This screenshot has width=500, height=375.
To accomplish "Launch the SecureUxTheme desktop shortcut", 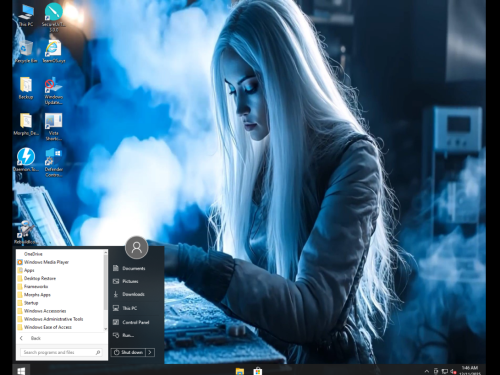I will (53, 17).
